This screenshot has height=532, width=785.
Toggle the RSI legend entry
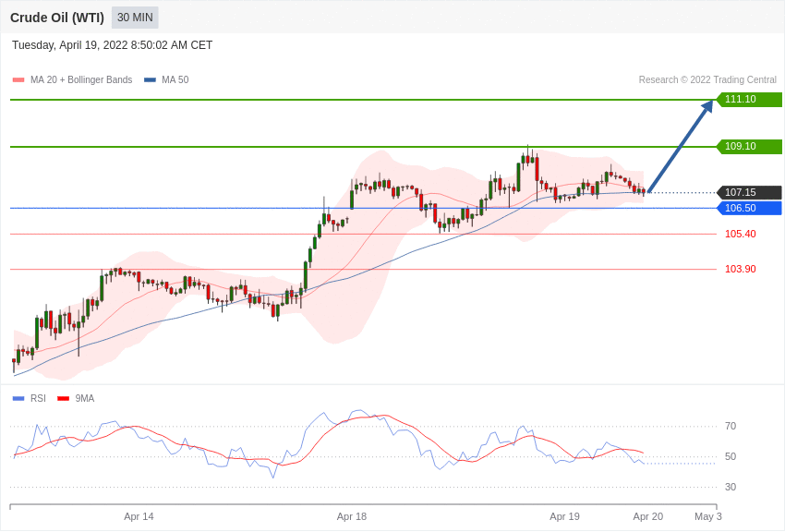point(29,398)
